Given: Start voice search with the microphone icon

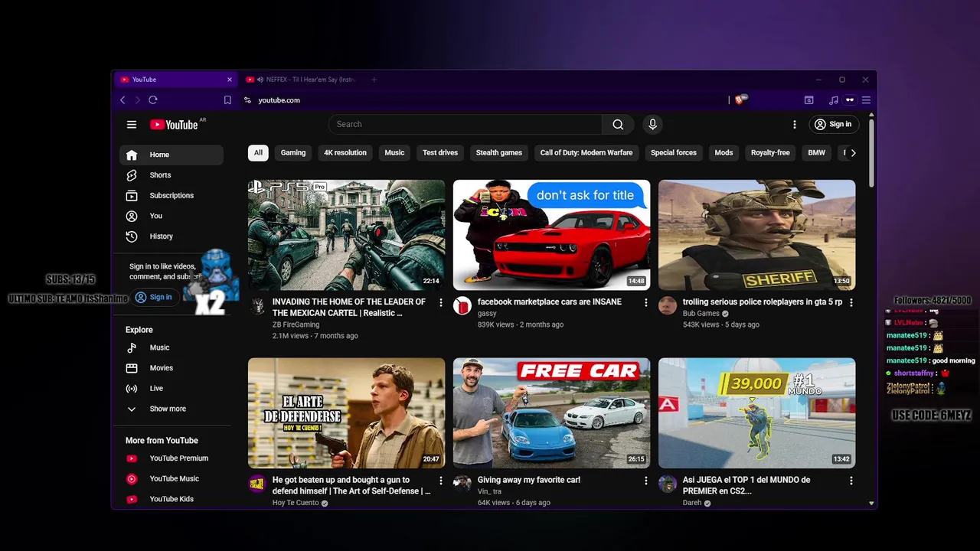Looking at the screenshot, I should tap(652, 124).
